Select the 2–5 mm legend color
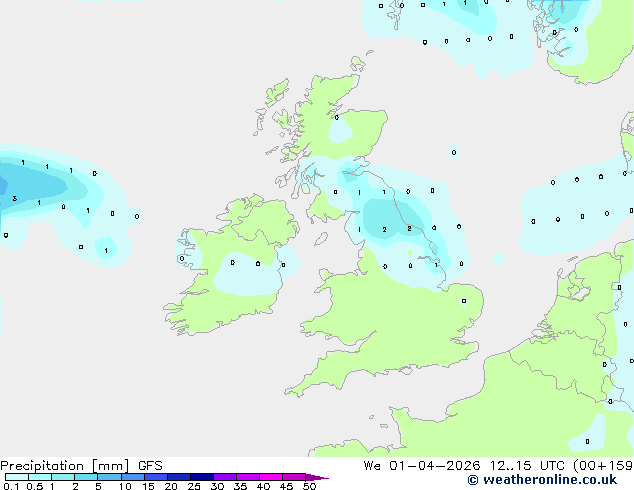Screen dimensions: 634x490 tap(86, 477)
